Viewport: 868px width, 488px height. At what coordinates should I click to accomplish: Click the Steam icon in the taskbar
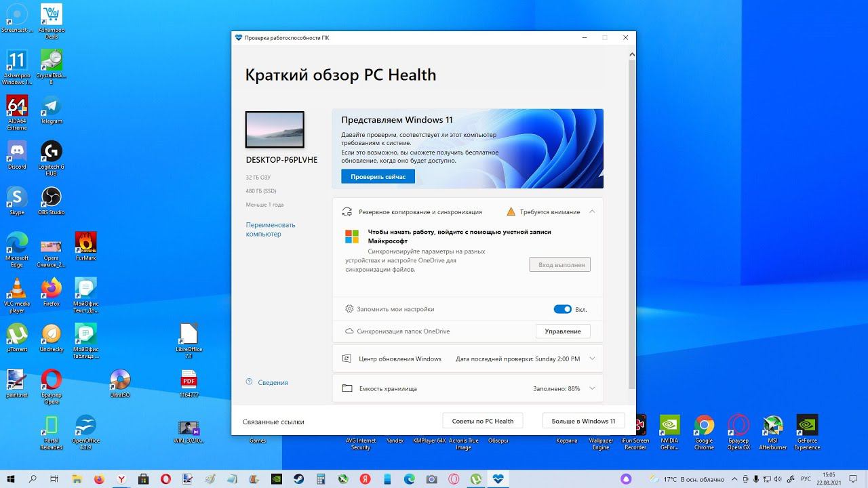(299, 479)
